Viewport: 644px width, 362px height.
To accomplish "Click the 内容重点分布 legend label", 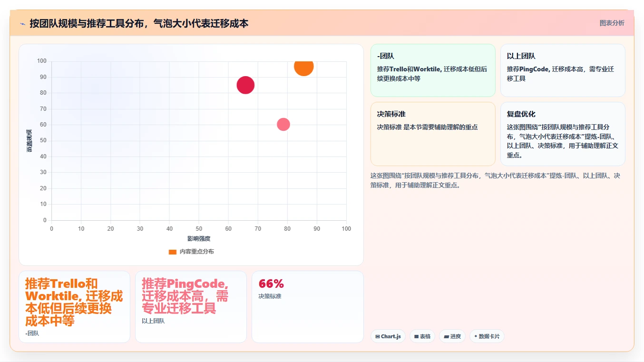I will [x=197, y=252].
